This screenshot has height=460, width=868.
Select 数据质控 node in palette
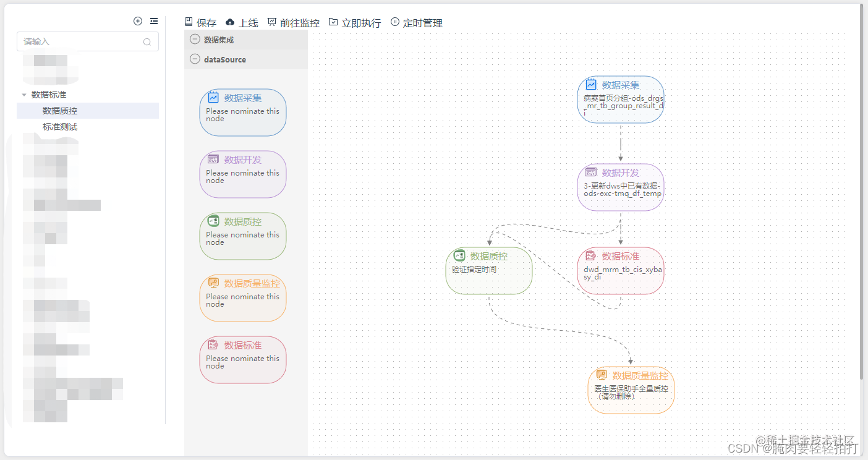point(243,236)
